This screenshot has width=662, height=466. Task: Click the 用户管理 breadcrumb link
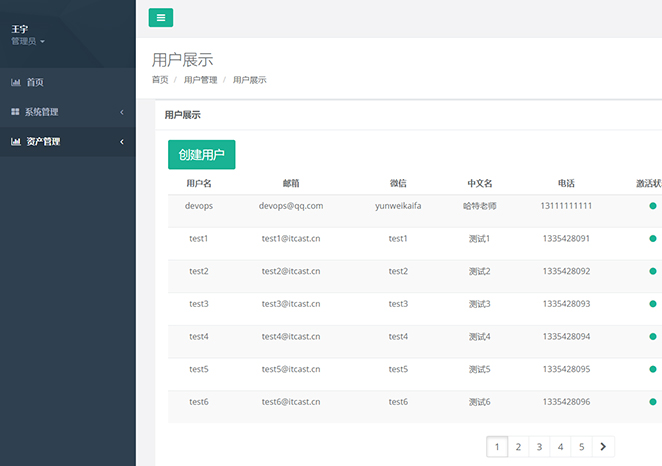[x=200, y=80]
